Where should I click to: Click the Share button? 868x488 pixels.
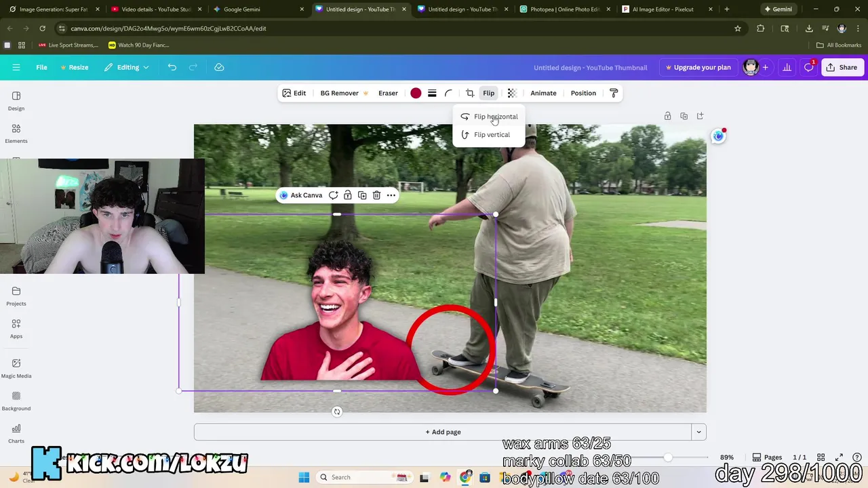(842, 67)
